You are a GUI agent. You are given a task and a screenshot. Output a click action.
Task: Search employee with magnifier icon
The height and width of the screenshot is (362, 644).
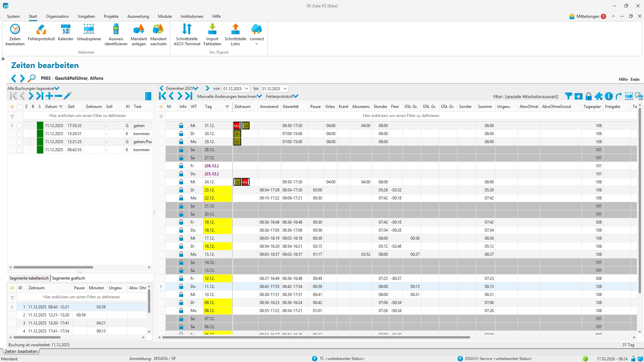32,78
